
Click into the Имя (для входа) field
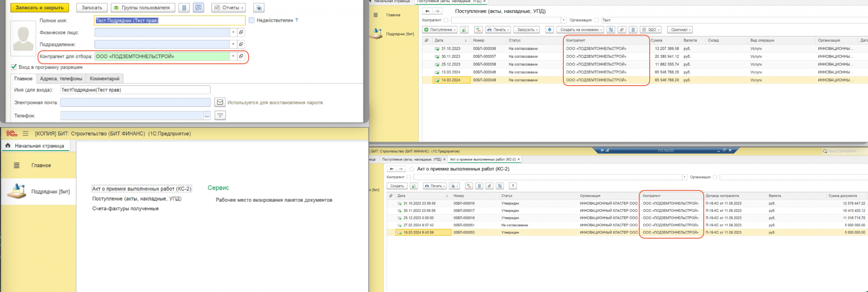pos(135,90)
